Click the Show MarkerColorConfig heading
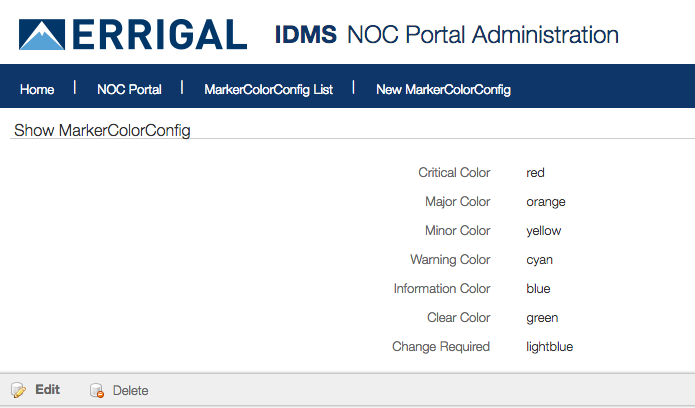The width and height of the screenshot is (695, 408). pos(102,130)
